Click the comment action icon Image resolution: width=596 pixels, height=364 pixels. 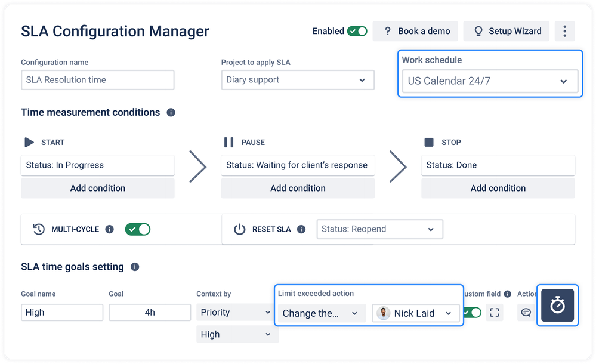pos(526,313)
